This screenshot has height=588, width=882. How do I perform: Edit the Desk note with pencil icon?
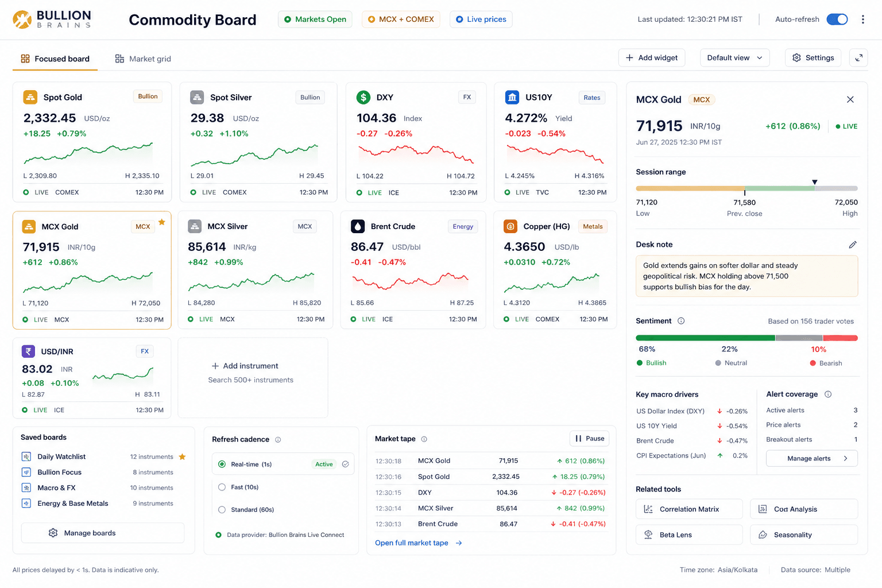(853, 245)
